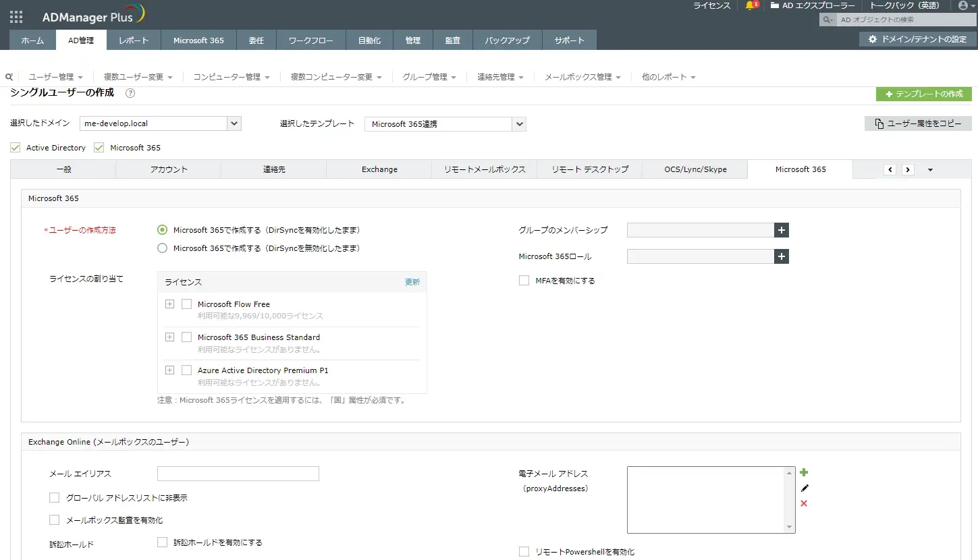Add a group membership with plus button
This screenshot has width=978, height=560.
782,230
